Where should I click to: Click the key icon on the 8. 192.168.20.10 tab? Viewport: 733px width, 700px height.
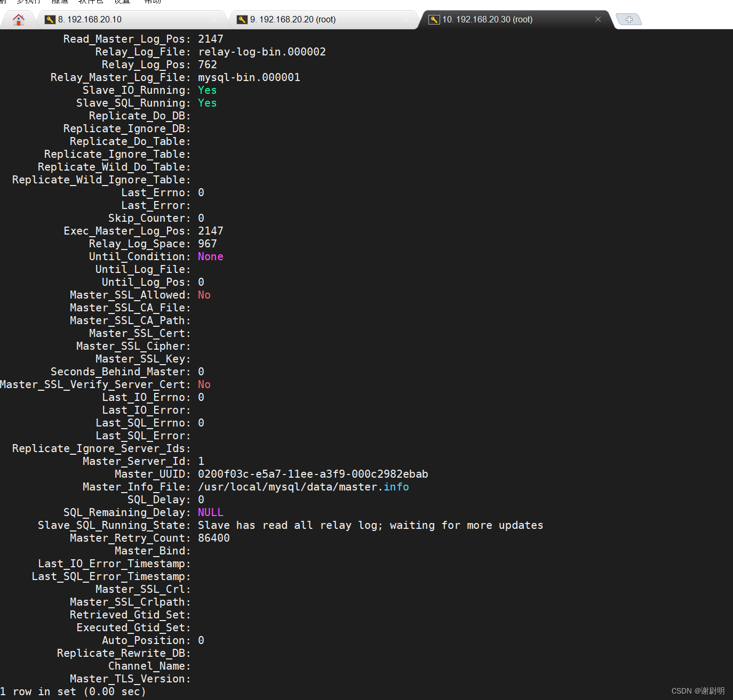pos(50,20)
